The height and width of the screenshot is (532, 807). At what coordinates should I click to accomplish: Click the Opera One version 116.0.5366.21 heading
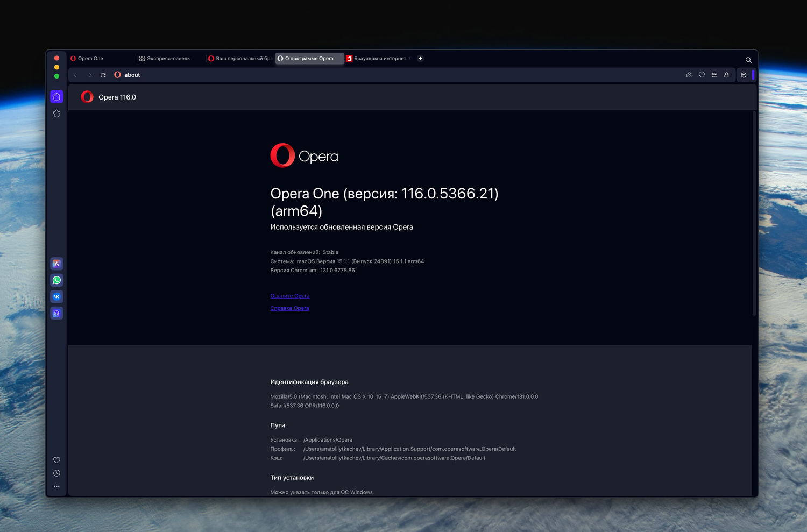(384, 202)
